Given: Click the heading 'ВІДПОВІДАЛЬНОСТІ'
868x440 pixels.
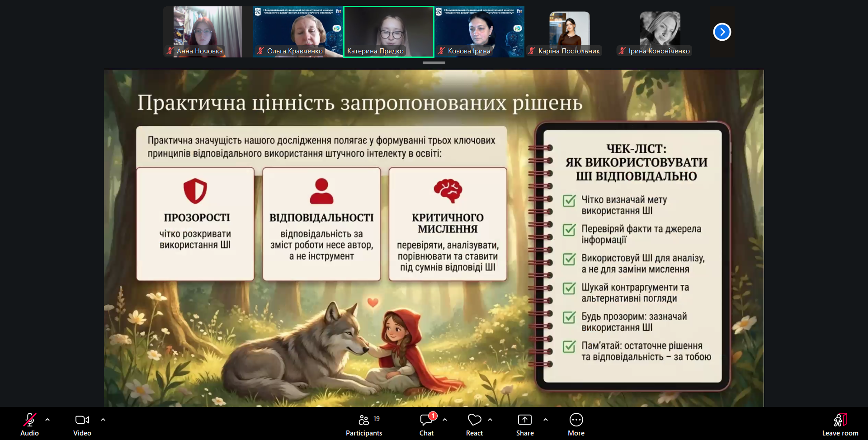Looking at the screenshot, I should tap(321, 218).
